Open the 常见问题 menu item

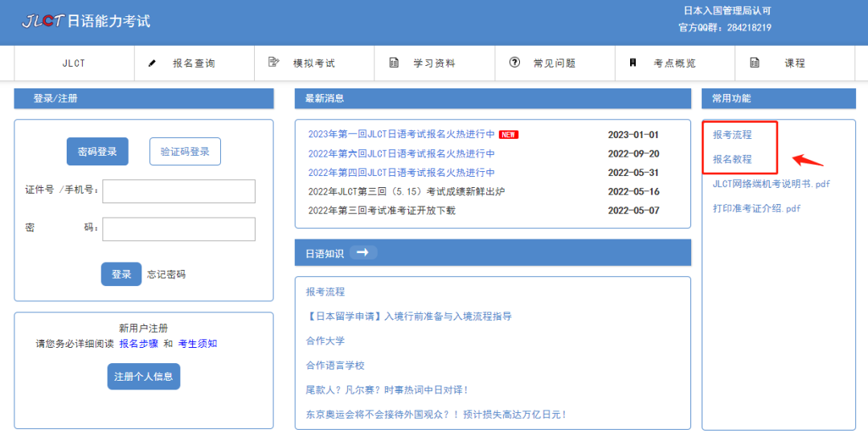(x=555, y=63)
